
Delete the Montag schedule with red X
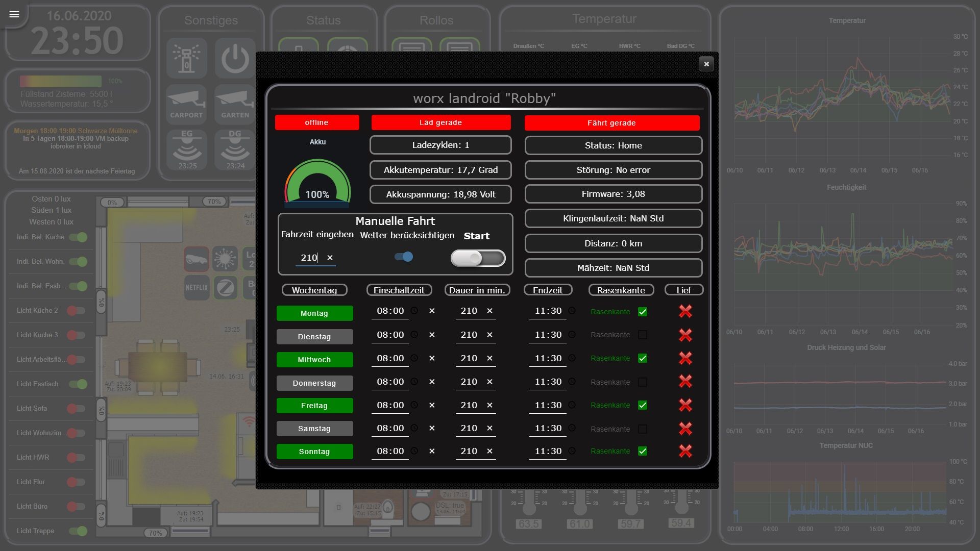[x=685, y=311]
